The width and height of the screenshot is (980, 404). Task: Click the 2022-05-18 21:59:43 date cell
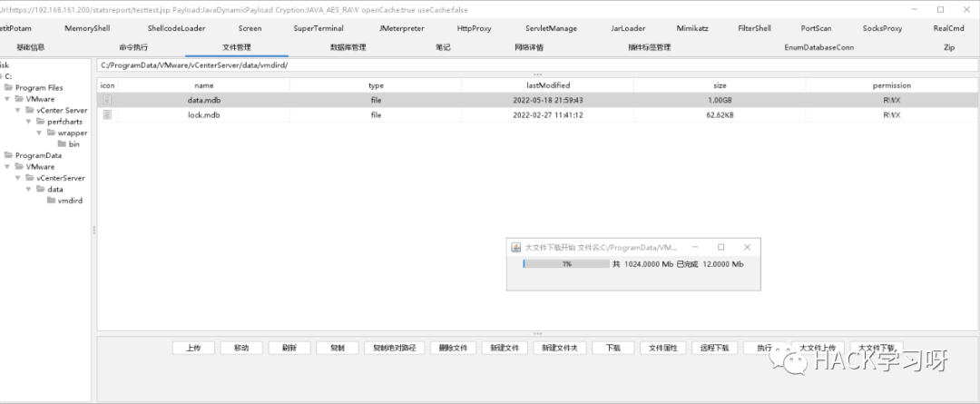click(x=547, y=100)
